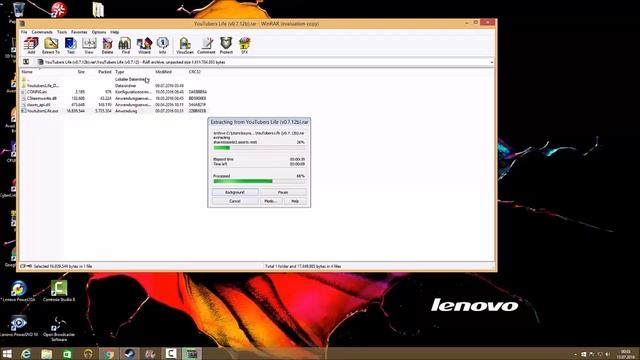The image size is (640, 360).
Task: Click the red round app desktop icon
Action: (x=59, y=9)
